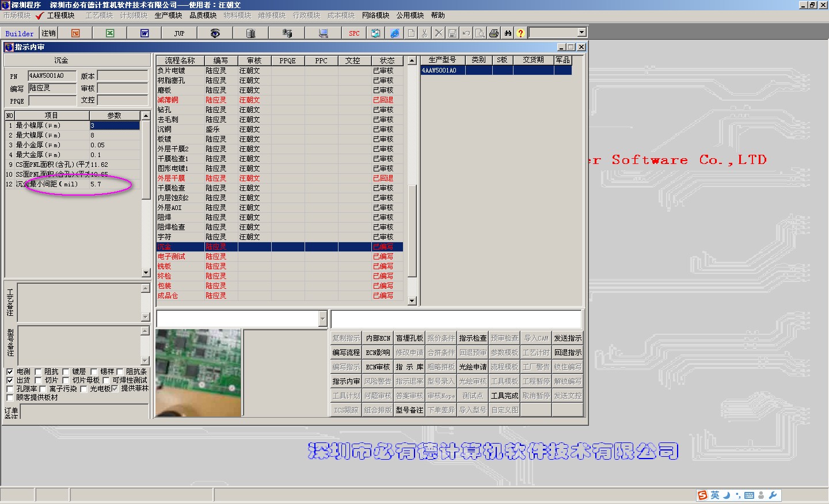Screen dimensions: 829x504
Task: Click the scissors cut toolbar icon
Action: (x=425, y=33)
